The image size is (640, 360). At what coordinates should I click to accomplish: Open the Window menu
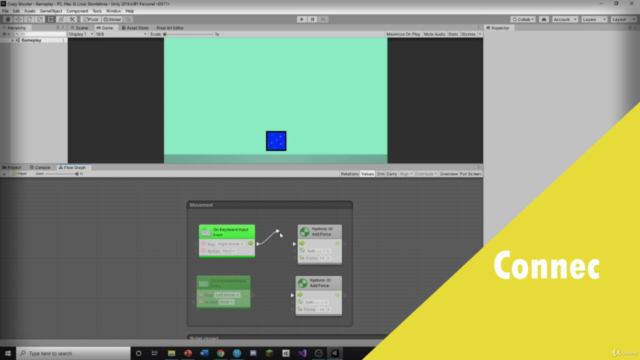(113, 11)
